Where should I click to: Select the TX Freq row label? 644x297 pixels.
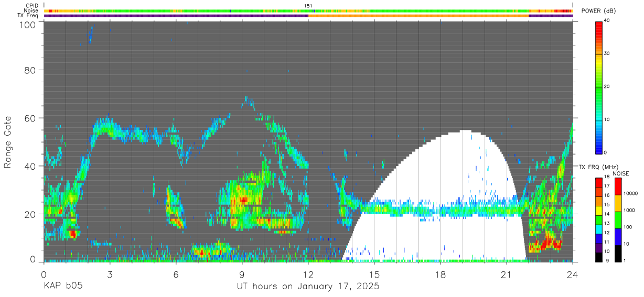[28, 16]
